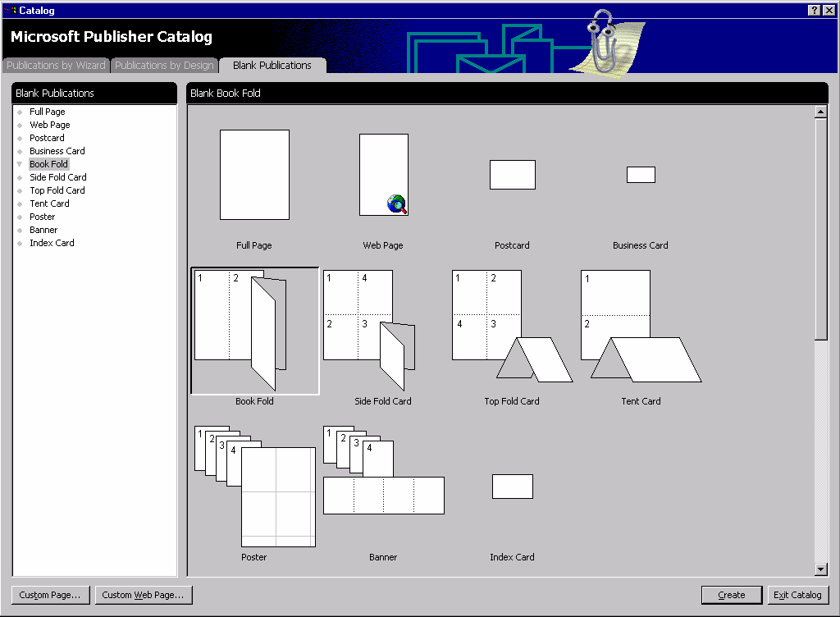Pick the Top Fold Card thumbnail

512,327
